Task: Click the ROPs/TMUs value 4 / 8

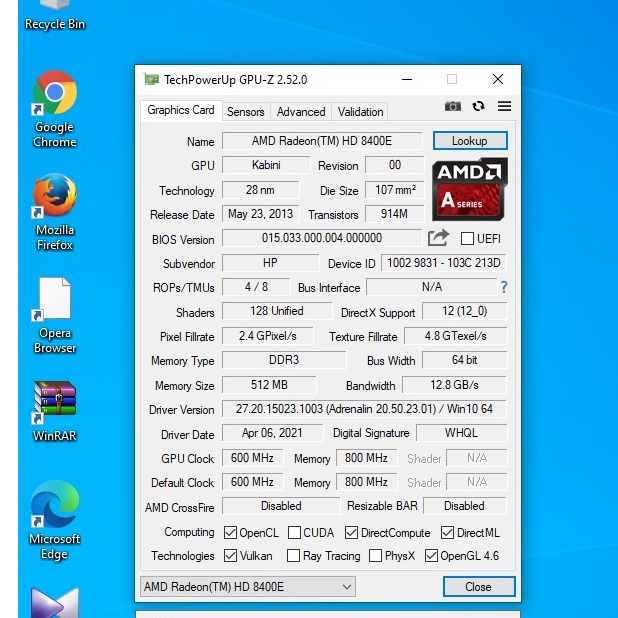Action: pos(256,287)
